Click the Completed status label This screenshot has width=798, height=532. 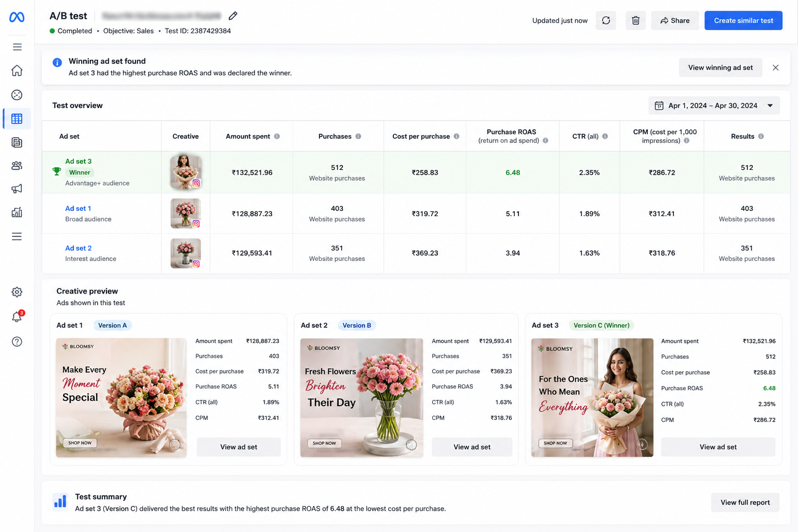pos(75,31)
